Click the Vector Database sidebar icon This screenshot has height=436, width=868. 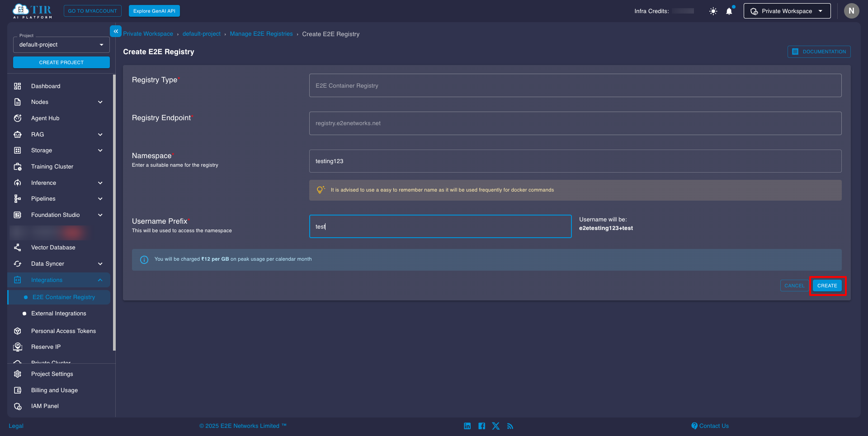coord(18,248)
